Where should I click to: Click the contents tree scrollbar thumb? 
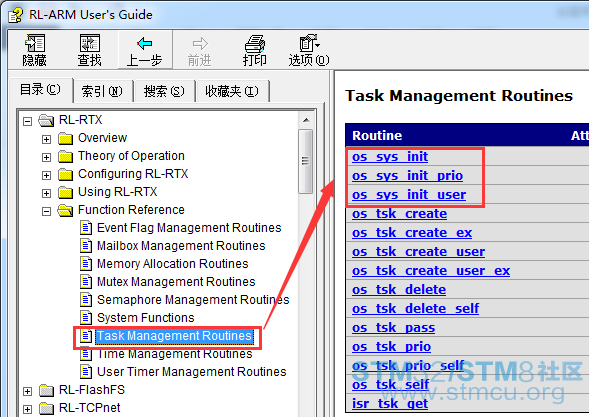(306, 162)
